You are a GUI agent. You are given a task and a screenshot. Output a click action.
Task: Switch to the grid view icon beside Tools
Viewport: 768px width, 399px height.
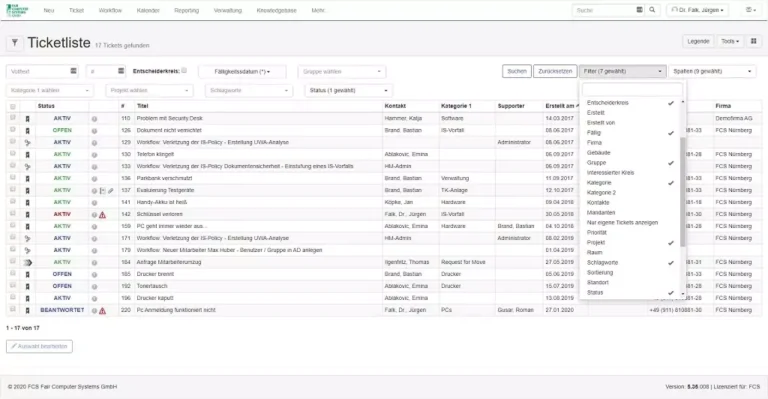point(754,41)
